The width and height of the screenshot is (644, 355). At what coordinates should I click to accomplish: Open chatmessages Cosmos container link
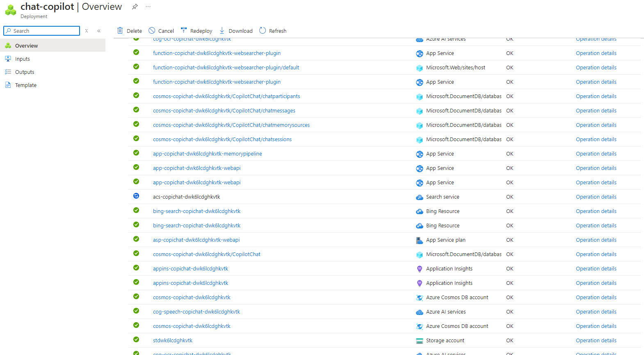pos(224,111)
